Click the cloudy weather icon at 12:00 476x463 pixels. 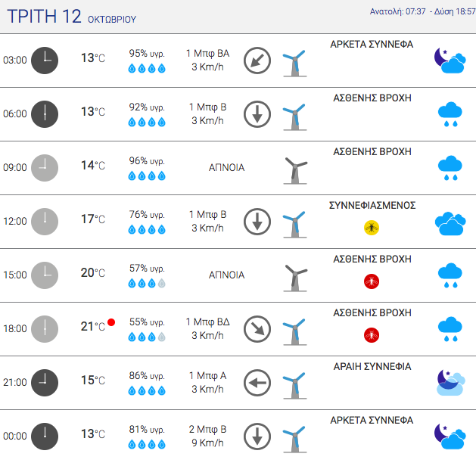pyautogui.click(x=450, y=224)
